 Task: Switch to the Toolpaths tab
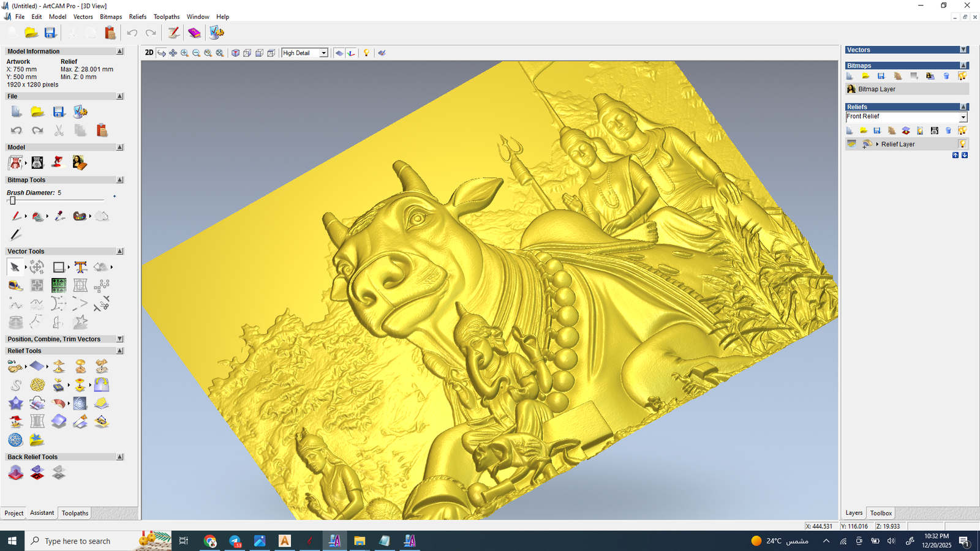coord(75,513)
